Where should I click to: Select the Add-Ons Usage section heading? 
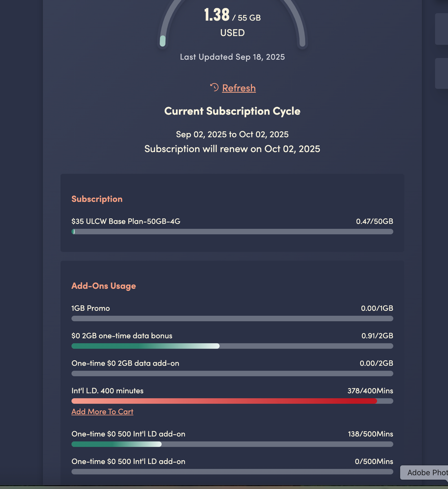[104, 285]
